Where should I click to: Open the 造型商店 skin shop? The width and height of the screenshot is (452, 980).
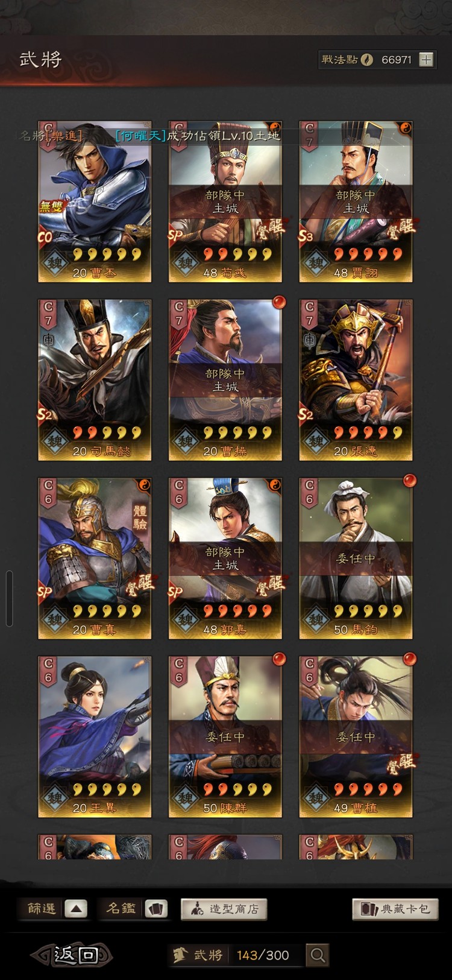click(224, 909)
